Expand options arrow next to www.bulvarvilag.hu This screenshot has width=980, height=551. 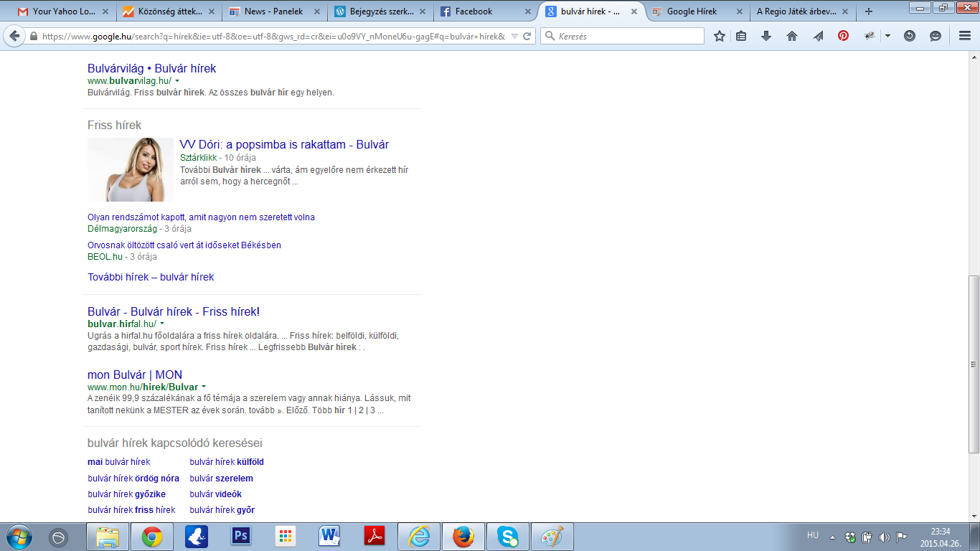click(177, 81)
